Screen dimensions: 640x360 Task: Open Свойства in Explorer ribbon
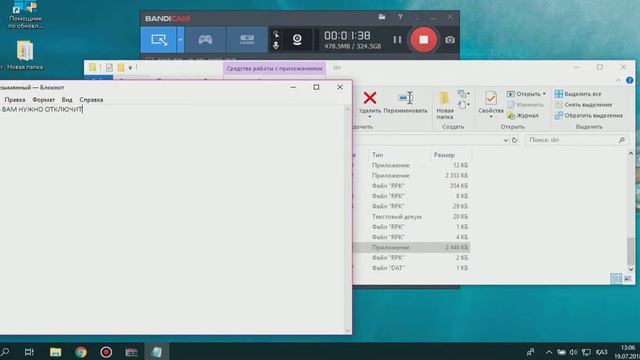[491, 102]
